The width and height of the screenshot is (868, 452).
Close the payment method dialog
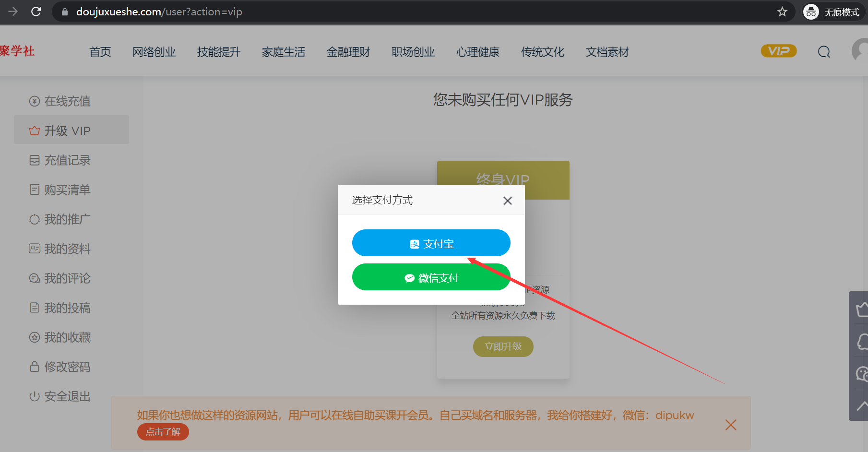pyautogui.click(x=507, y=201)
